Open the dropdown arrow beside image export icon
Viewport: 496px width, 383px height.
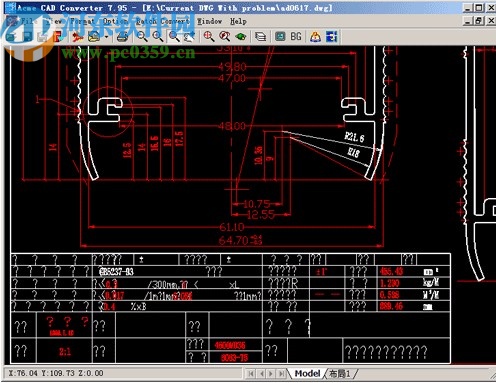point(106,37)
